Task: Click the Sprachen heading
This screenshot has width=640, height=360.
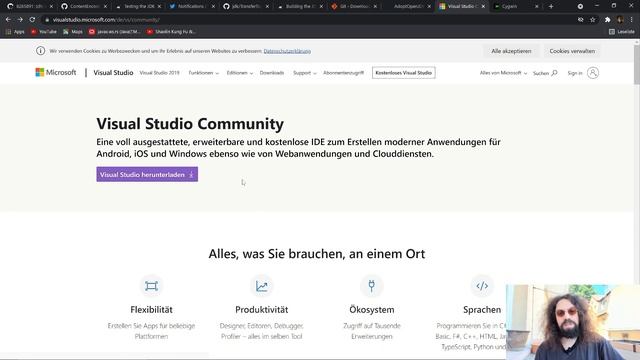Action: coord(482,309)
